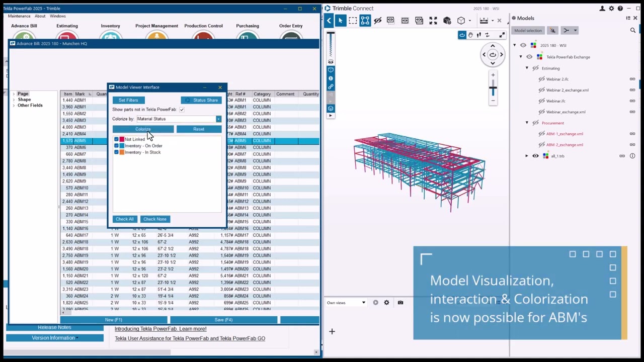The height and width of the screenshot is (362, 644).
Task: Activate the pan hand navigation mode
Action: pyautogui.click(x=470, y=35)
